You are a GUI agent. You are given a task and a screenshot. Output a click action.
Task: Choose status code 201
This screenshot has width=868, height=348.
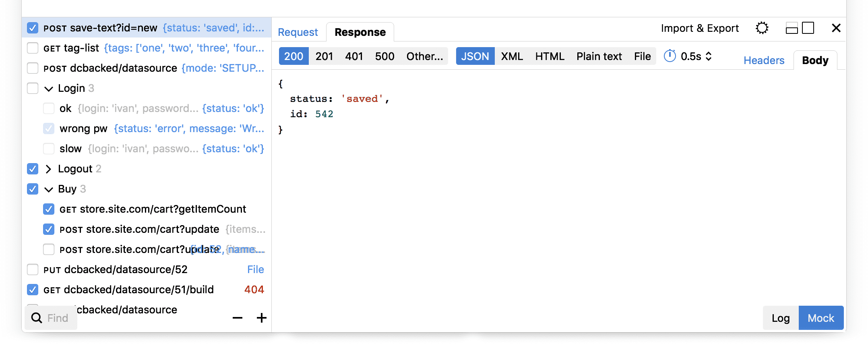click(324, 56)
